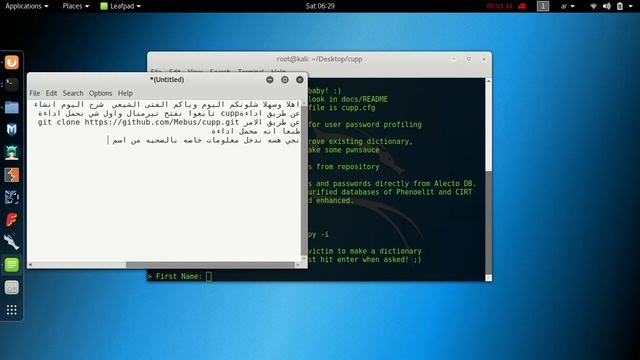This screenshot has width=640, height=360.
Task: Open the Files folder icon in the dock
Action: pos(11,107)
